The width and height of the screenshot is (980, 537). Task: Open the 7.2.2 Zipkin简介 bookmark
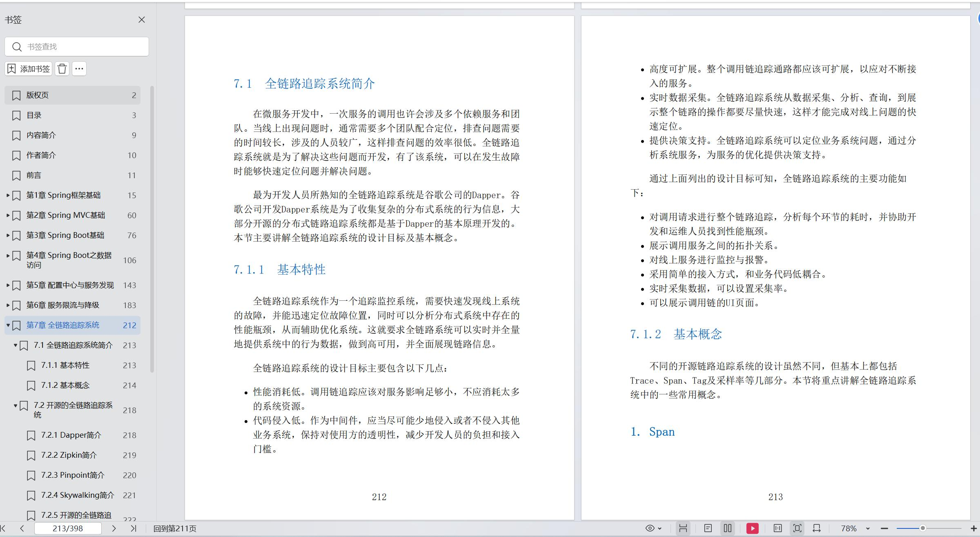[x=69, y=455]
